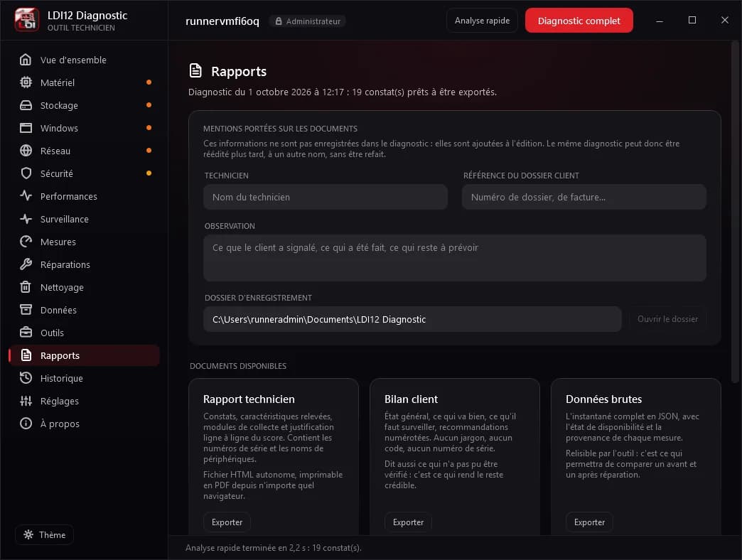Click the Rapport technicien card title
Screen dimensions: 742x560
(249, 399)
